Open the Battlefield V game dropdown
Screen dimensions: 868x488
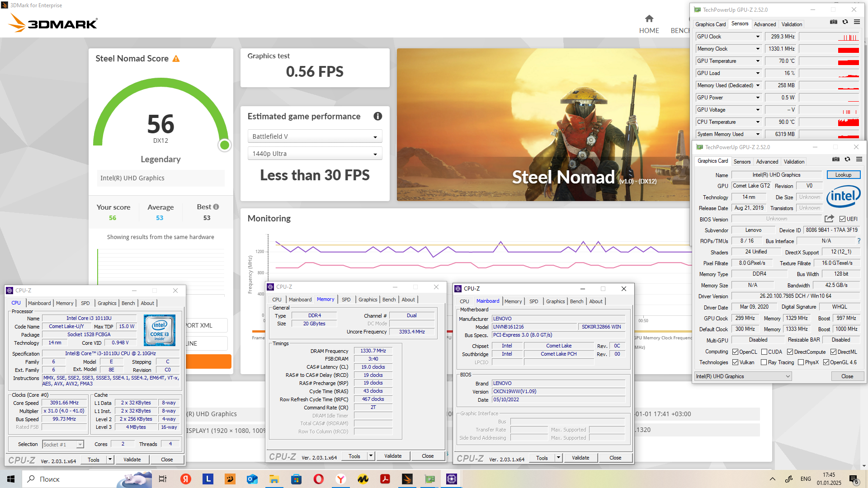[x=315, y=136]
